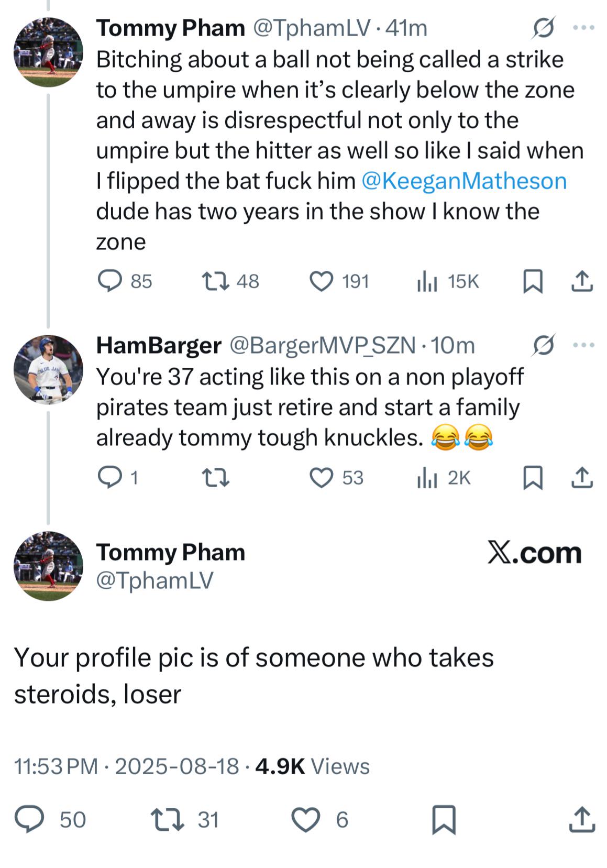
Task: Click the Grok icon on HamBarger's reply
Action: [543, 345]
